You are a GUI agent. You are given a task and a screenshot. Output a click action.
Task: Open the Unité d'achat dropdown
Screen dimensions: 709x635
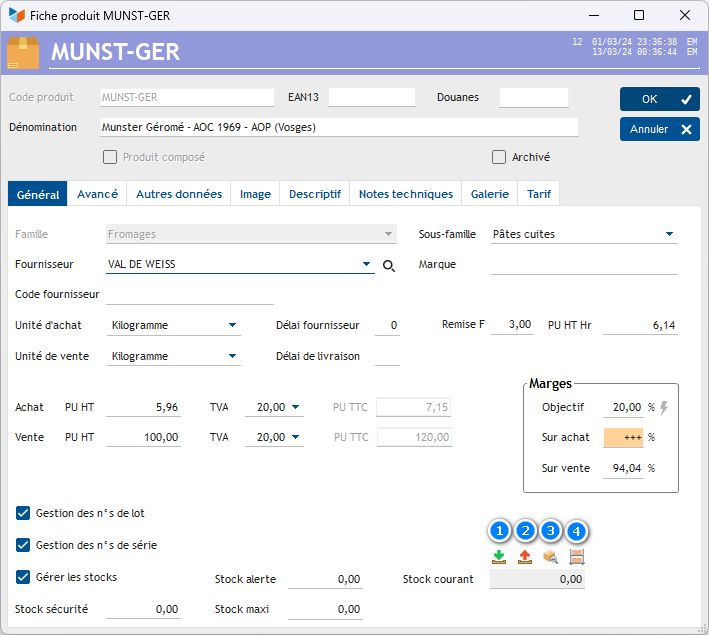[x=233, y=325]
